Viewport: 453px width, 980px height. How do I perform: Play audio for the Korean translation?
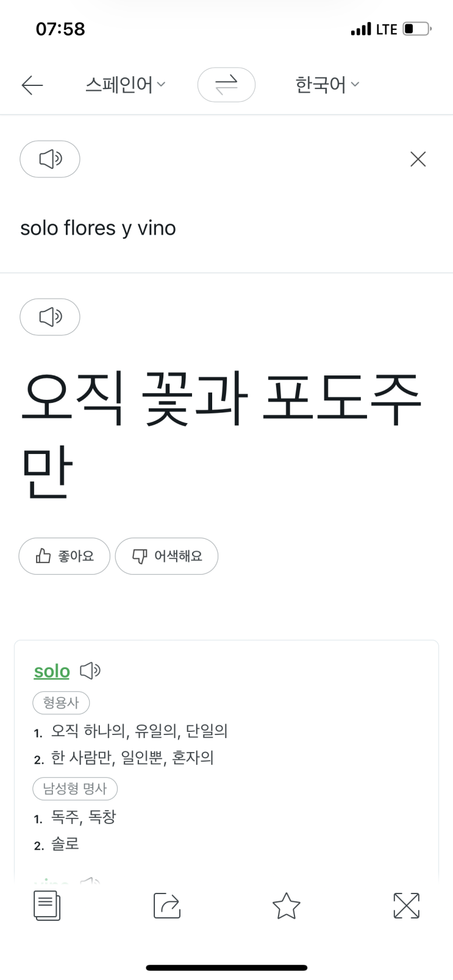click(x=50, y=317)
